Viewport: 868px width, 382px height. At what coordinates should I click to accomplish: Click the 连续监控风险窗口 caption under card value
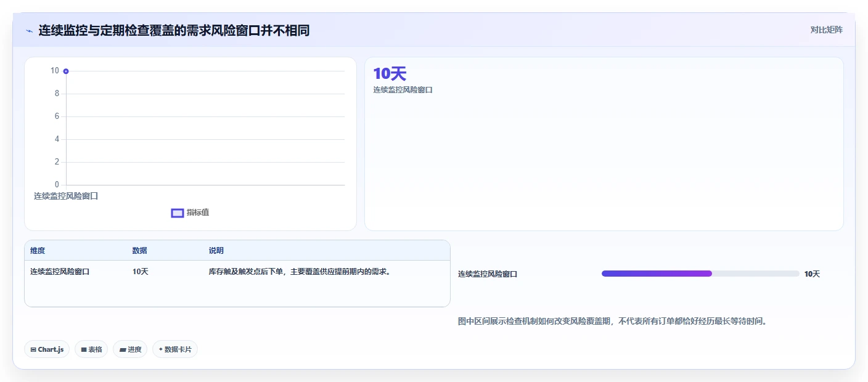coord(403,90)
